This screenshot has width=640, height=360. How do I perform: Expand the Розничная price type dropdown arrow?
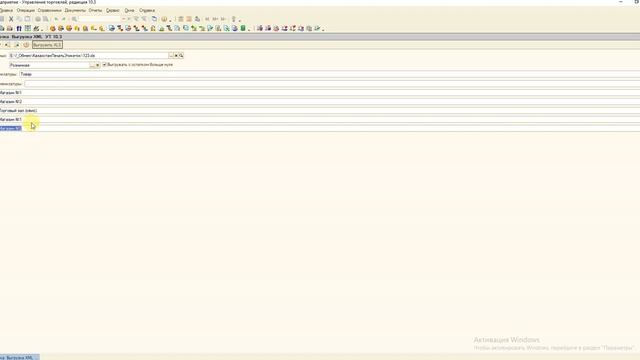97,65
